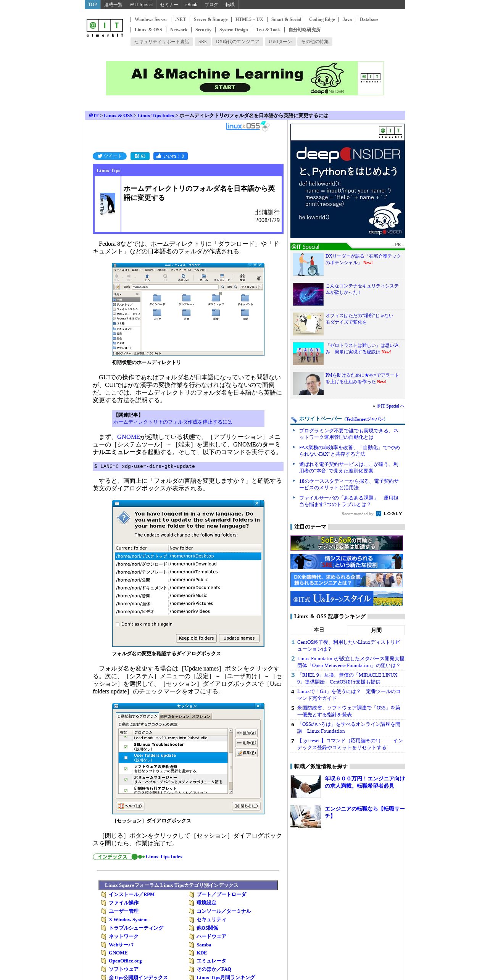Image resolution: width=490 pixels, height=980 pixels.
Task: Go to Linux & OSS category
Action: (148, 30)
